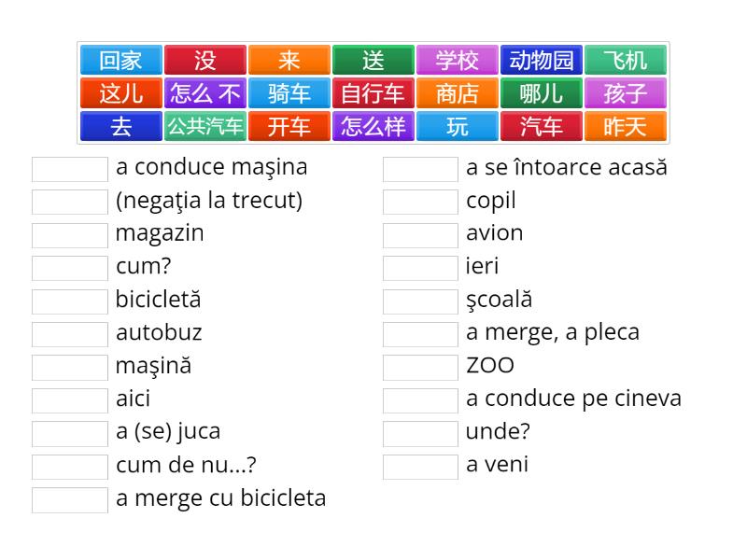Viewport: 747px width, 560px height.
Task: Click the 飞机 tile
Action: point(626,60)
